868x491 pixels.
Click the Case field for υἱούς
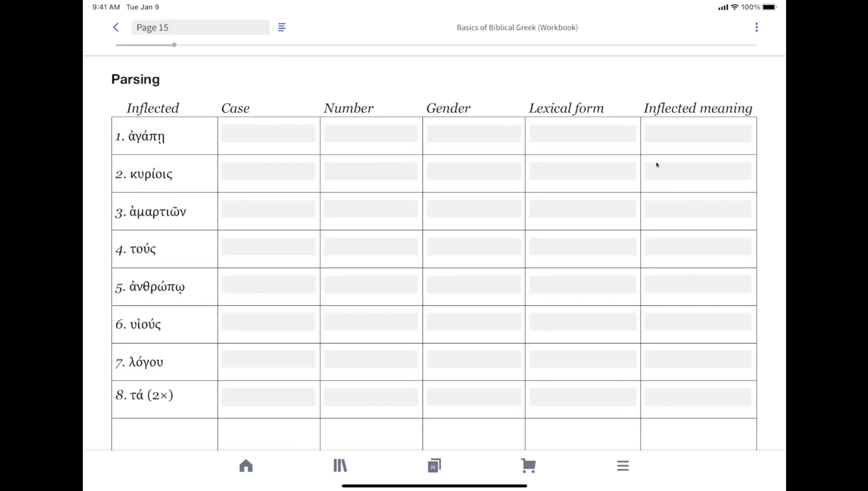click(268, 322)
